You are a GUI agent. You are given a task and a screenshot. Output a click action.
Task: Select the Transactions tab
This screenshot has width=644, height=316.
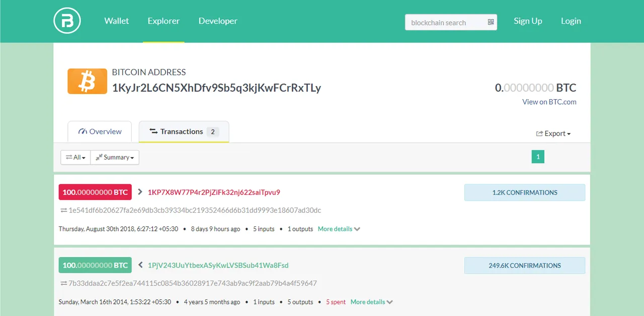tap(184, 131)
